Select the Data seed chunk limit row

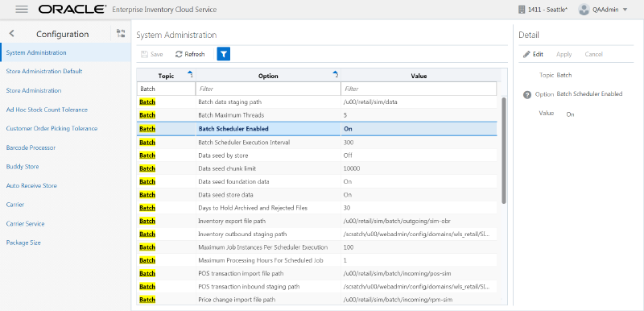click(316, 168)
